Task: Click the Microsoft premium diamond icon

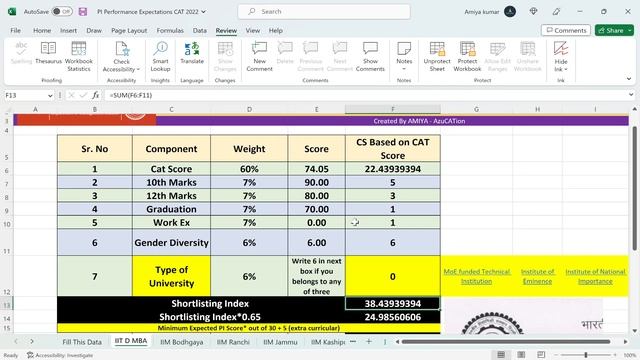Action: click(533, 12)
